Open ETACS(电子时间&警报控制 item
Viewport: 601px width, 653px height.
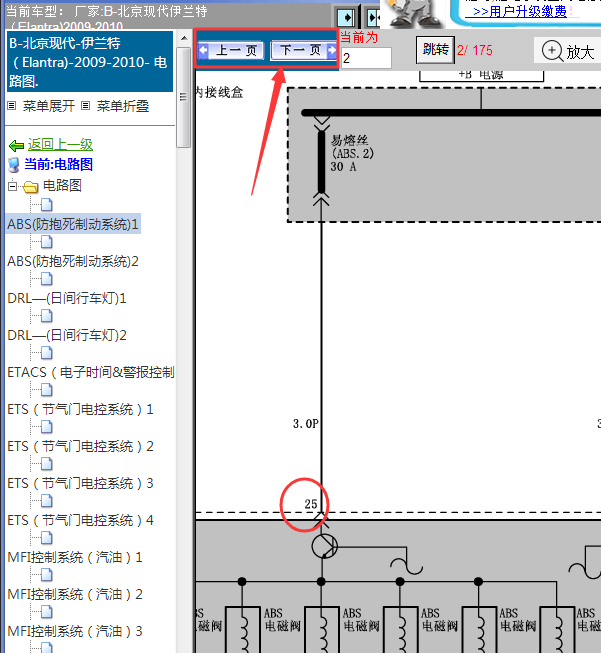click(x=90, y=372)
